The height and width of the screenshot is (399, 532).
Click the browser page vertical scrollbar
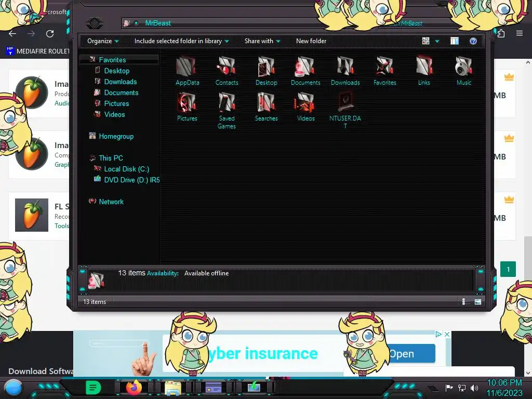click(x=528, y=258)
